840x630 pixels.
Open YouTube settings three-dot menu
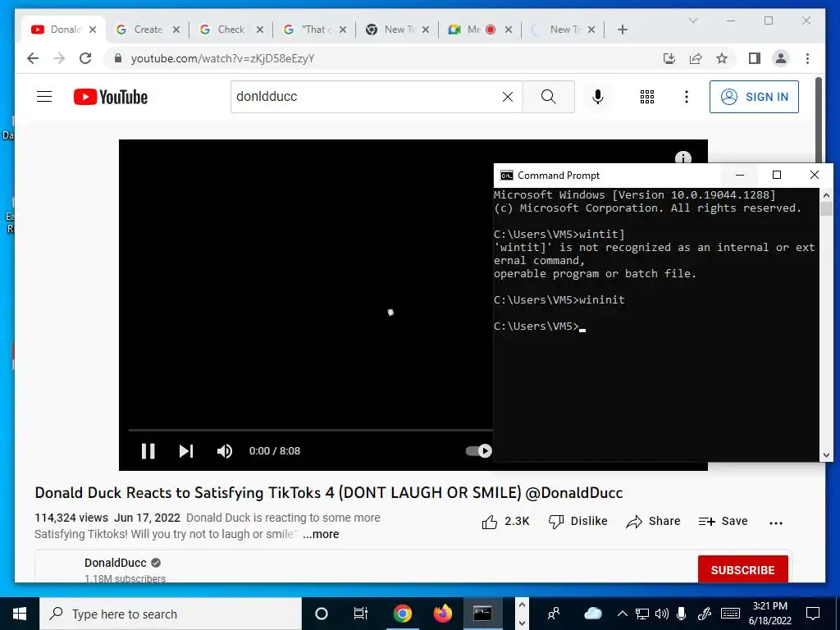(x=687, y=97)
